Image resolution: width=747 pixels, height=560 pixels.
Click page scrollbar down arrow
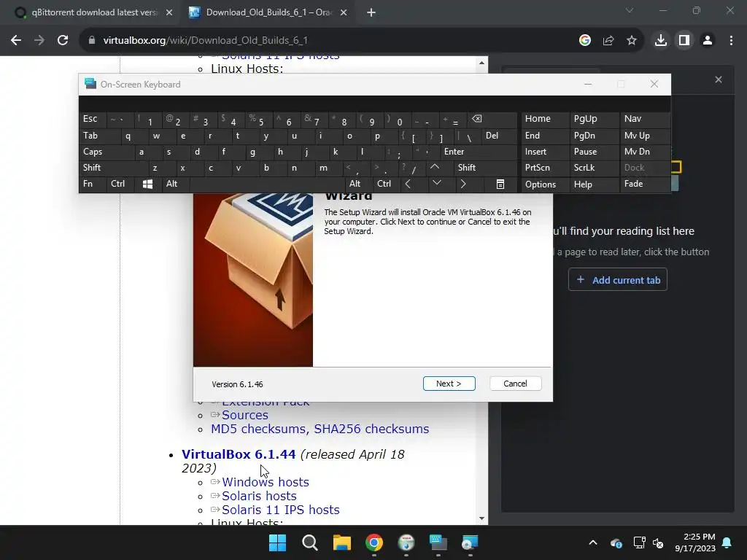tap(481, 518)
